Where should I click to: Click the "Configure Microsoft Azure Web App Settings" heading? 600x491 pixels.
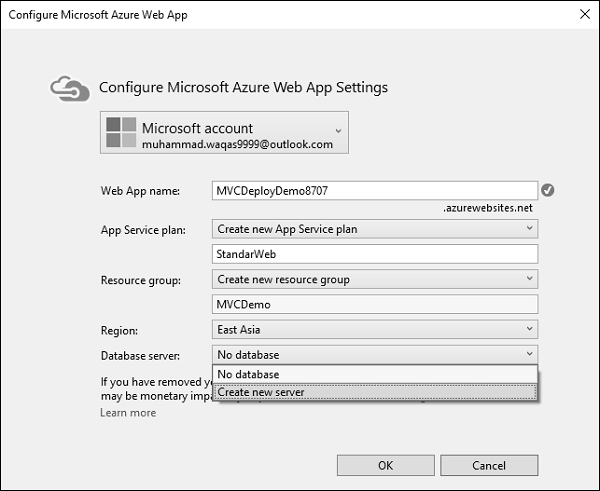pos(243,87)
